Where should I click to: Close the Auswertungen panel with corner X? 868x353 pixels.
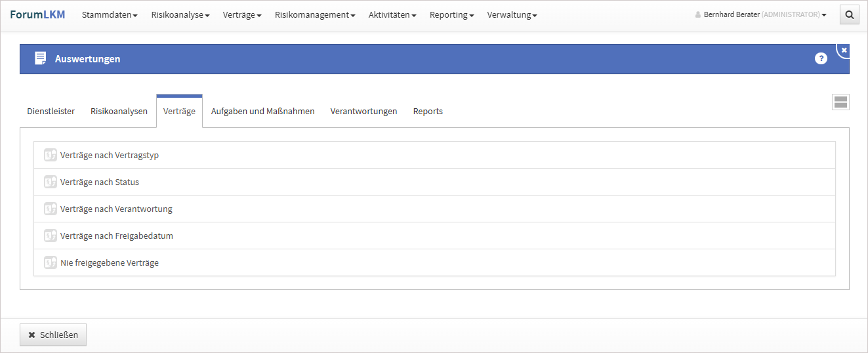(844, 50)
